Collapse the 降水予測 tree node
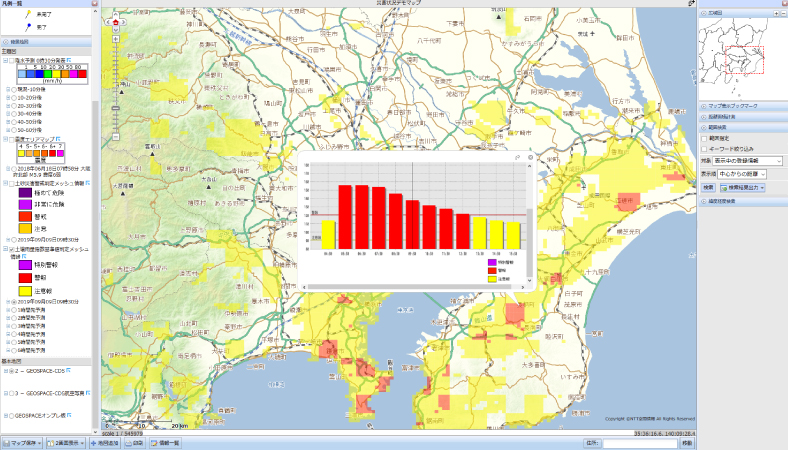Screen dimensions: 788x450 [6, 61]
